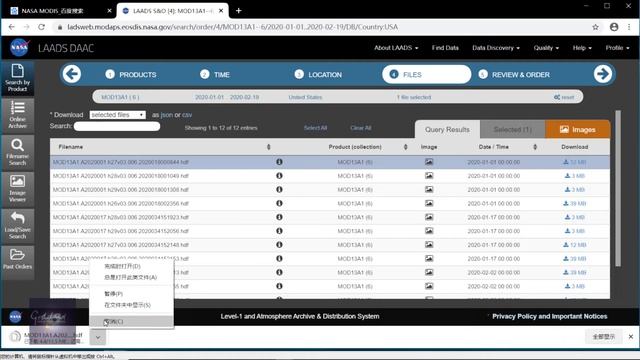Reload the page in the browser
Screen dimensions: 640x360
click(42, 27)
